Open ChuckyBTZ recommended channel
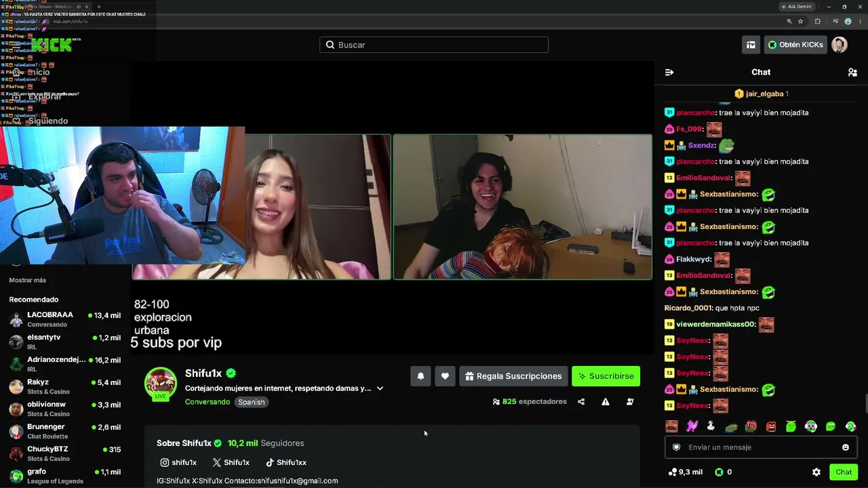The height and width of the screenshot is (488, 868). 65,453
